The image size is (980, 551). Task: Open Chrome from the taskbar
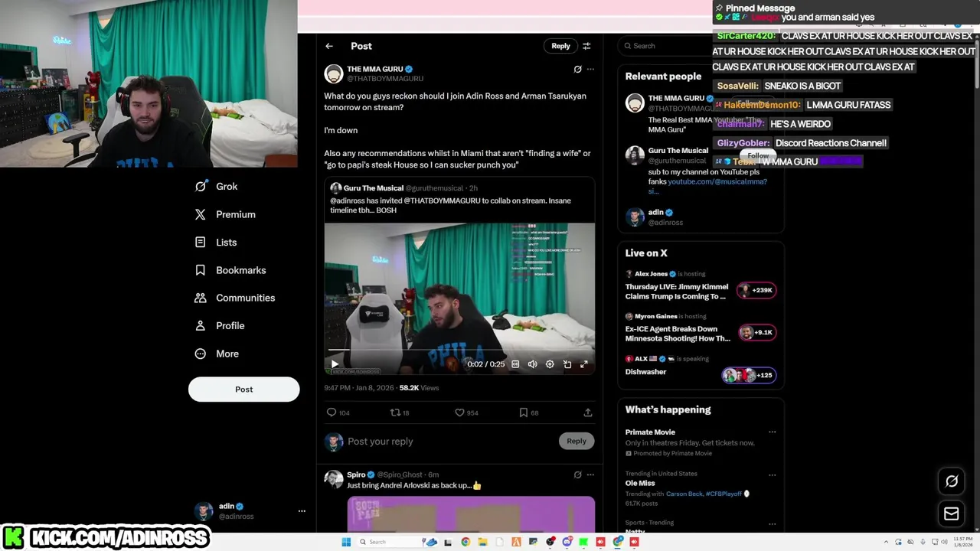point(465,542)
